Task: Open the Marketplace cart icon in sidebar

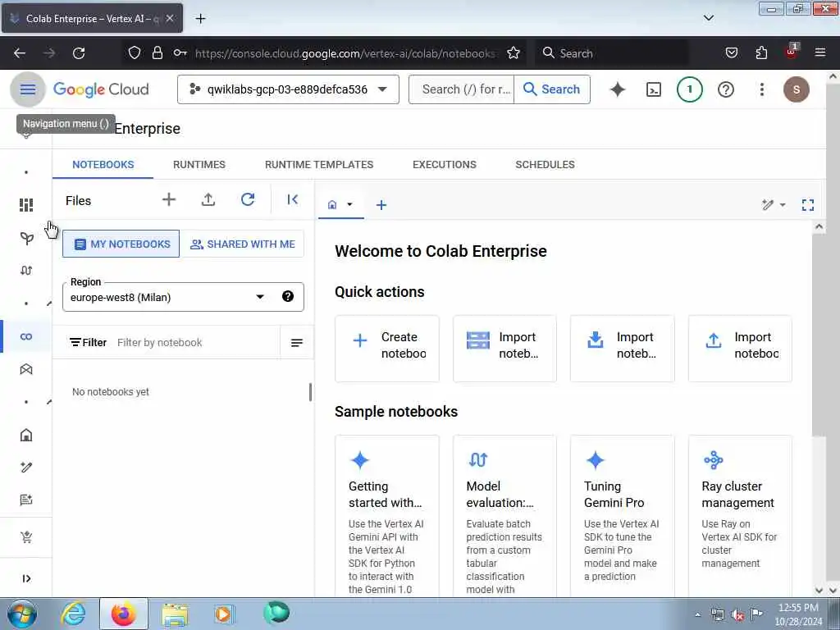Action: 26,536
